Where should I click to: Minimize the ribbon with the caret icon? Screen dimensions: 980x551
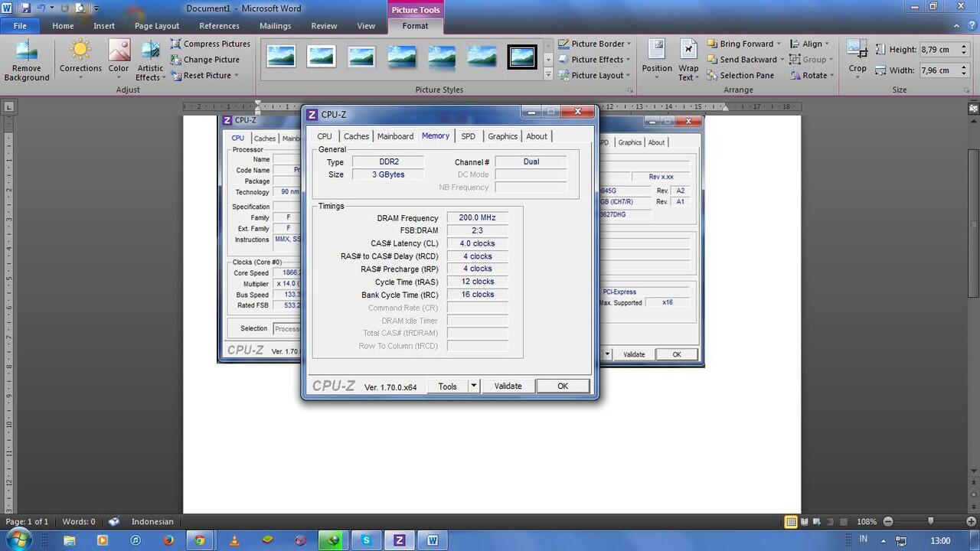pos(956,25)
